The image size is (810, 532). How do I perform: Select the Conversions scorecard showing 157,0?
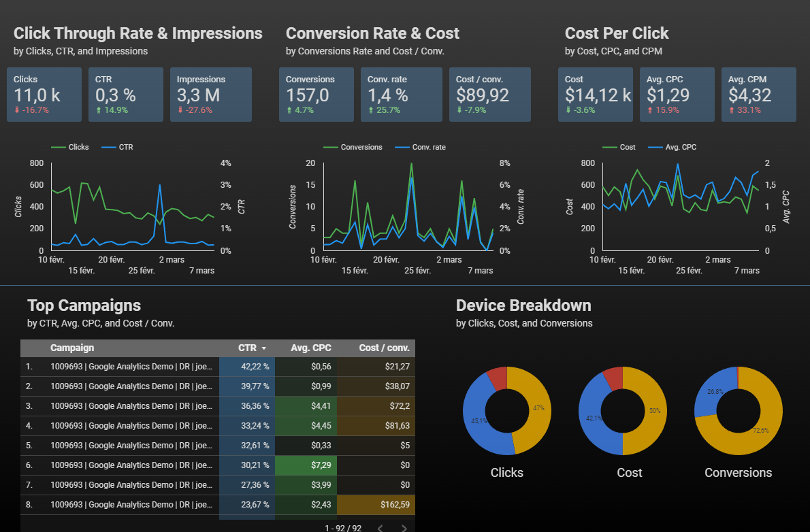[316, 95]
